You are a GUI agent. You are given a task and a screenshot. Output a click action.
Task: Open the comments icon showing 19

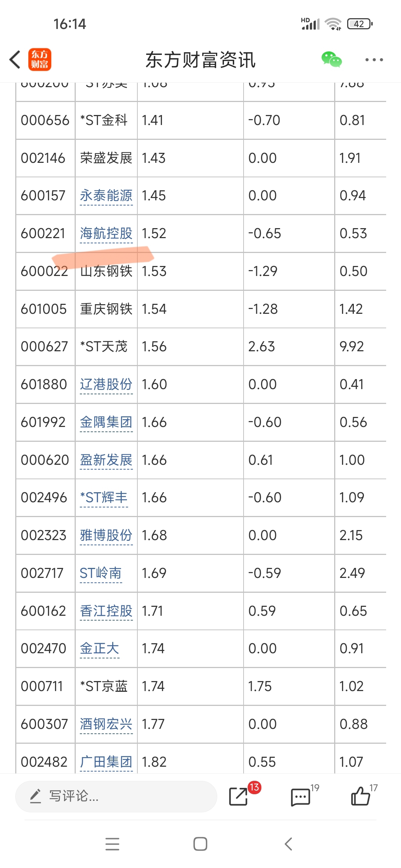[300, 797]
